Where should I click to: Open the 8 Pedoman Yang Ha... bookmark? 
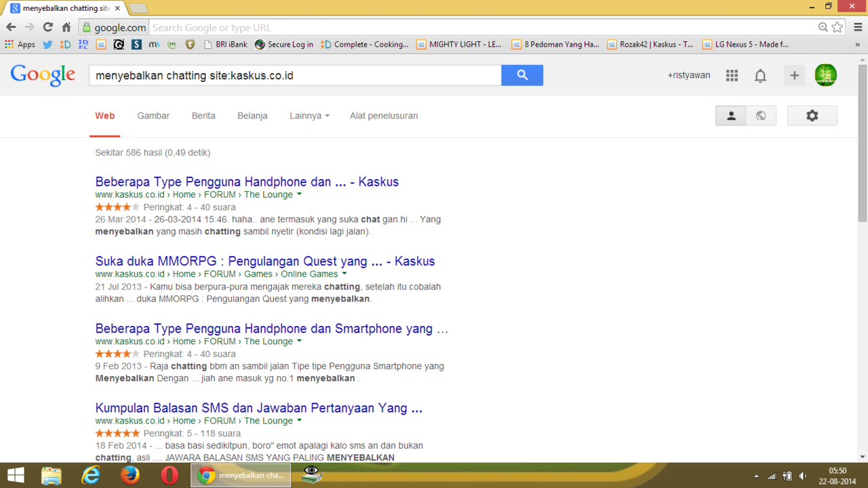pos(555,44)
